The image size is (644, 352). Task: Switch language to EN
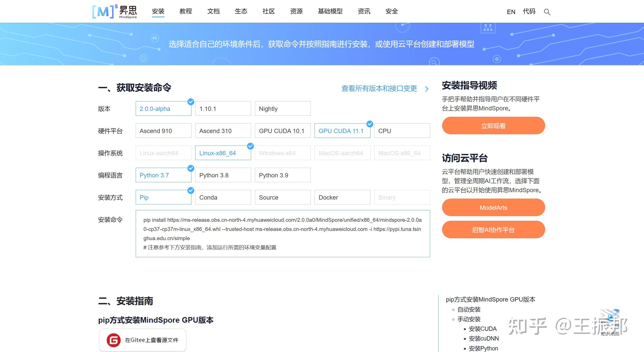[x=511, y=11]
